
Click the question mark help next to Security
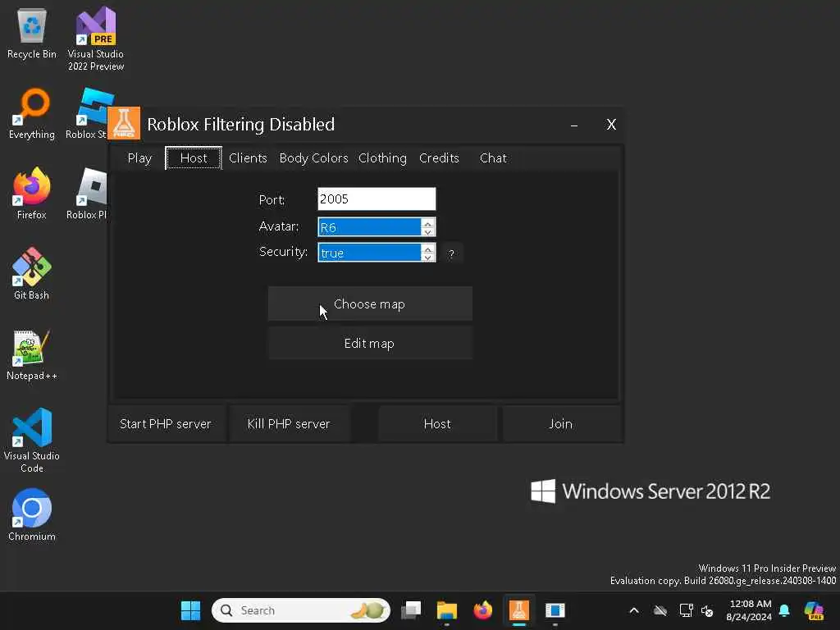click(451, 253)
